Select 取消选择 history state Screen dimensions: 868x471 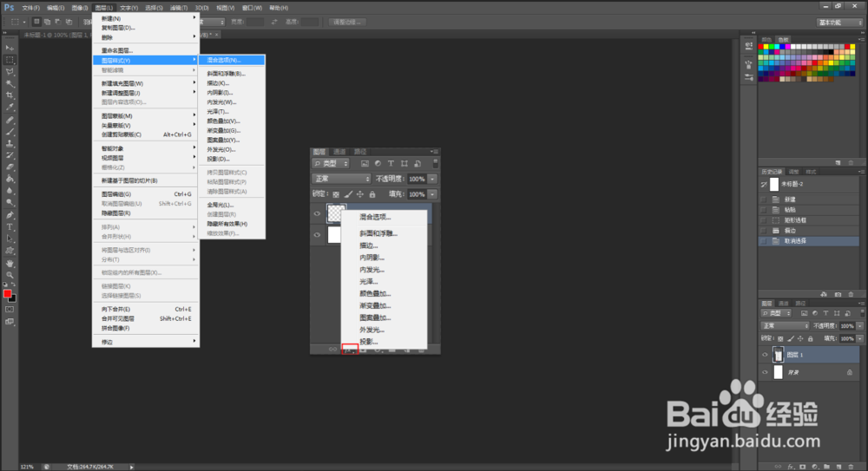(x=809, y=241)
